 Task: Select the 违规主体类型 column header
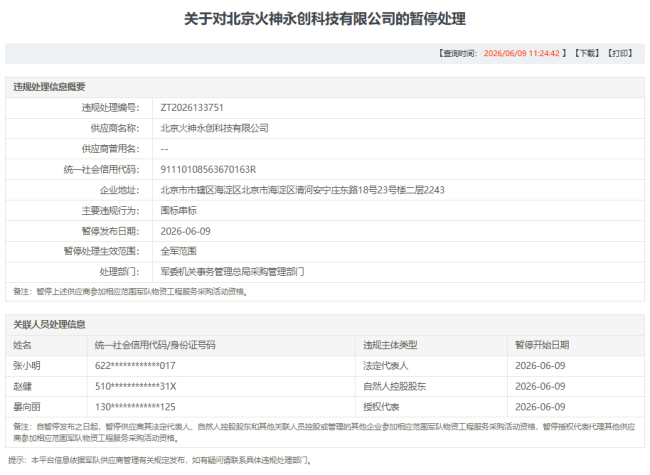pyautogui.click(x=390, y=345)
